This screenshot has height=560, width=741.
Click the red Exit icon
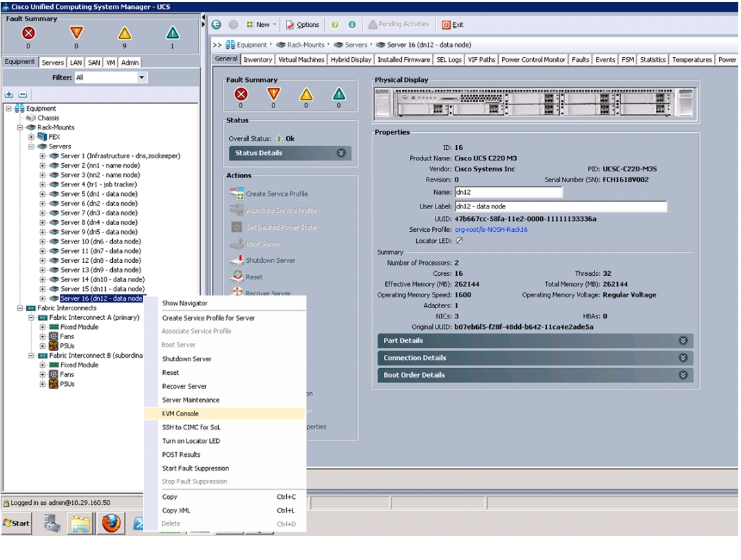[446, 25]
